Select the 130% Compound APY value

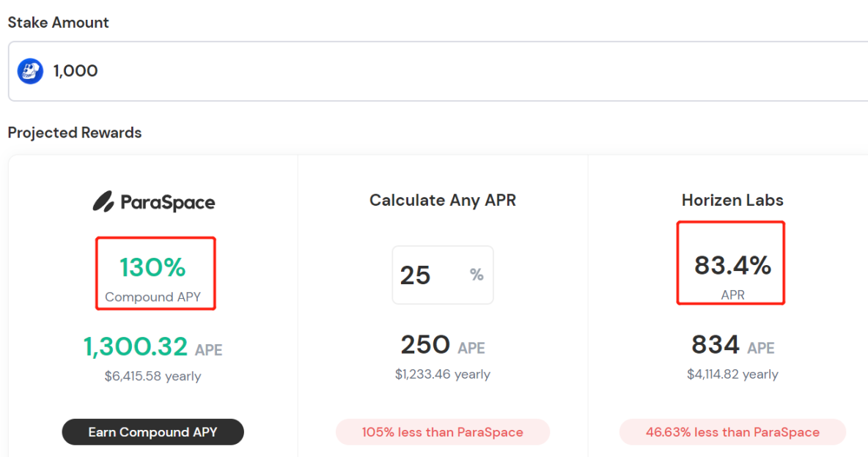(153, 268)
